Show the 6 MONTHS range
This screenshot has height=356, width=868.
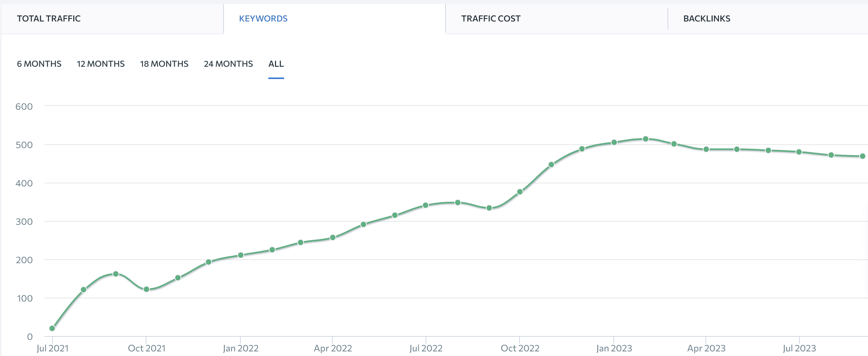[39, 64]
